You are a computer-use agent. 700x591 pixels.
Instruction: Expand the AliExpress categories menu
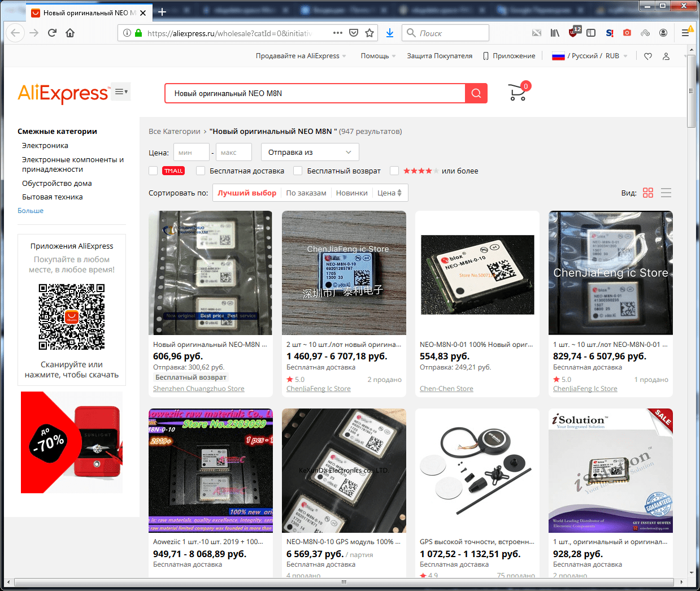tap(121, 92)
